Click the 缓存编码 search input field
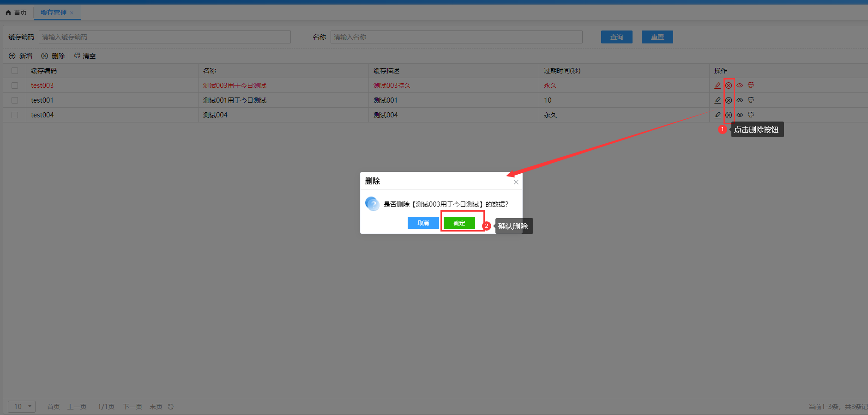868x415 pixels. pos(165,37)
